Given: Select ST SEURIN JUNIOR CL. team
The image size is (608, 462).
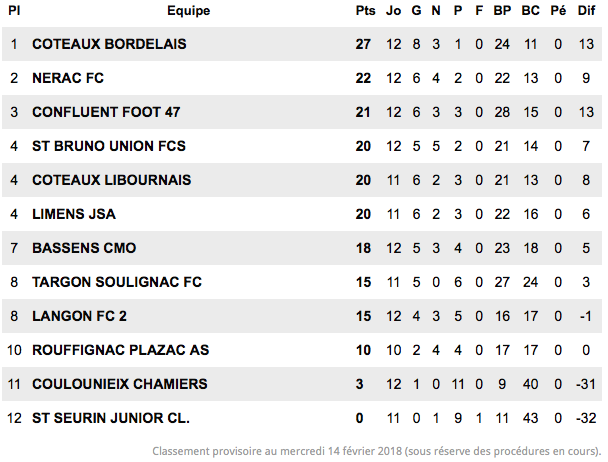Looking at the screenshot, I should click(111, 418).
